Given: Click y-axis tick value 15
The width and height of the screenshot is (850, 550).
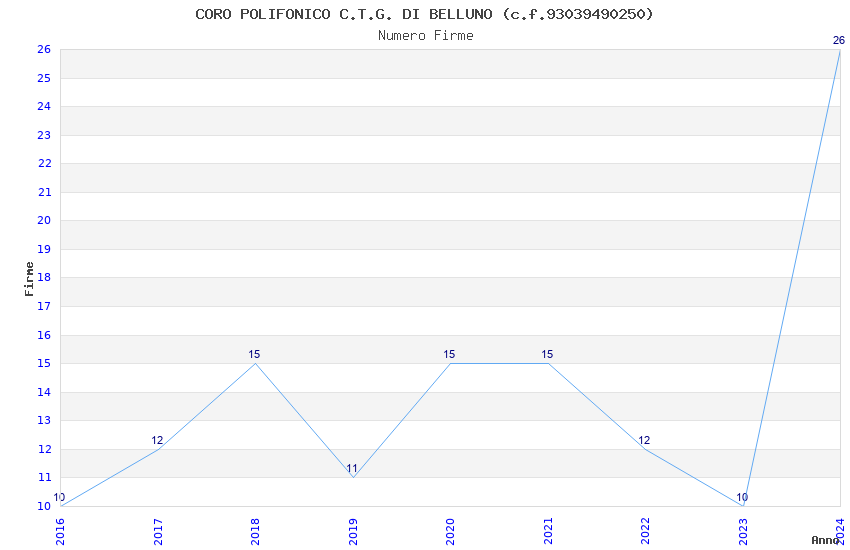Looking at the screenshot, I should click(x=44, y=363).
